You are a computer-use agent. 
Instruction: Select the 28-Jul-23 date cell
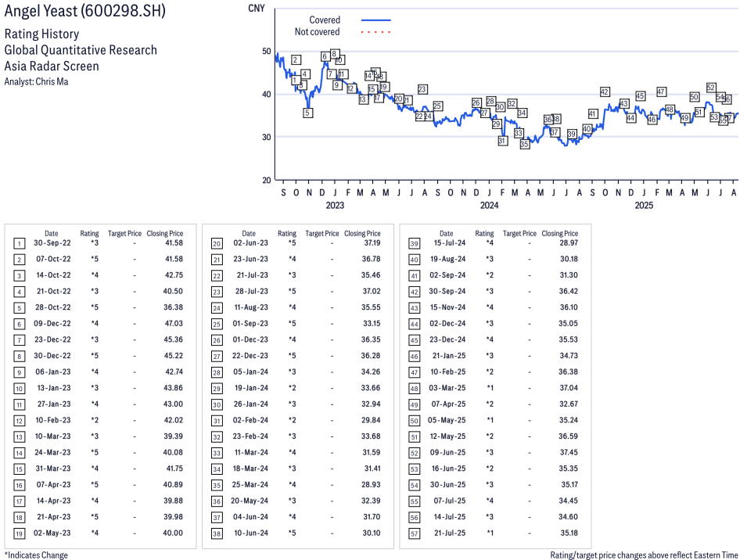pos(252,291)
